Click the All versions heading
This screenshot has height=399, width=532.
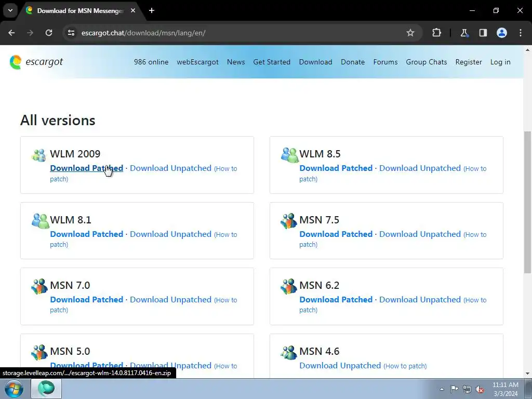pyautogui.click(x=58, y=121)
